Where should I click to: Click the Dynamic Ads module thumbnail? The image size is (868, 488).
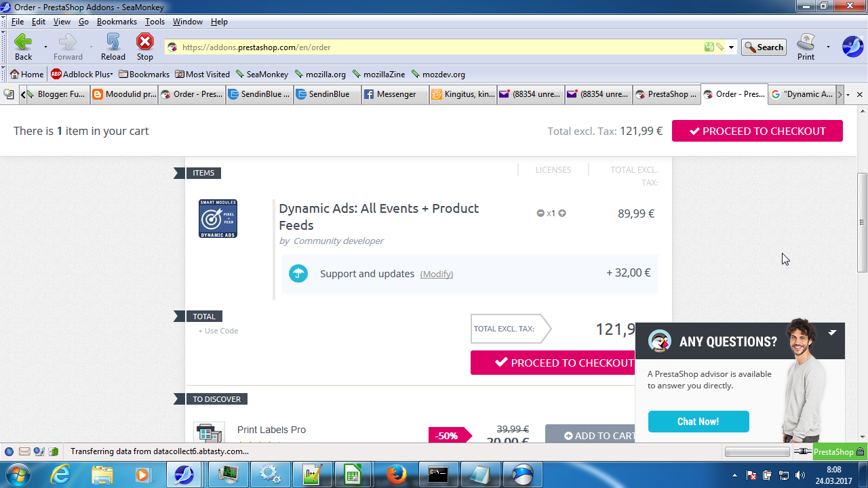pyautogui.click(x=218, y=218)
